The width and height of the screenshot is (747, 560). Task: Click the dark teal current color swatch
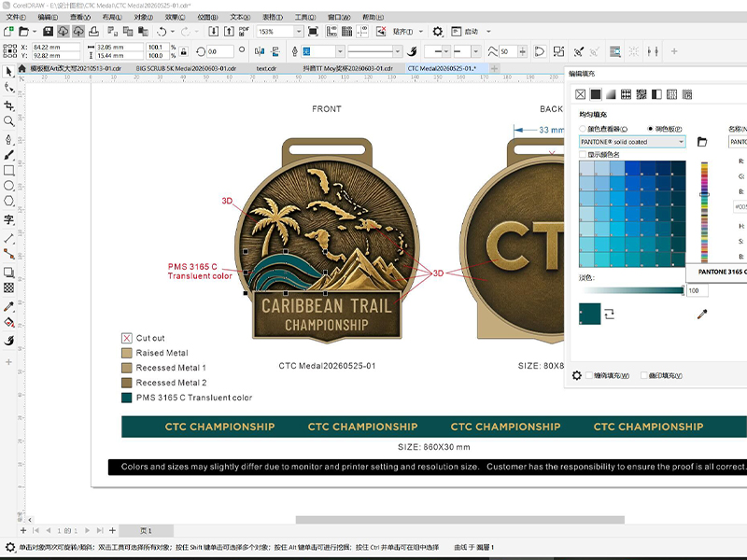coord(590,314)
